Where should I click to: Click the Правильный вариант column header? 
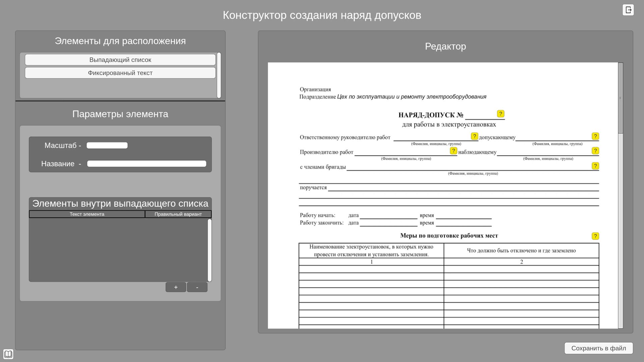pyautogui.click(x=178, y=214)
